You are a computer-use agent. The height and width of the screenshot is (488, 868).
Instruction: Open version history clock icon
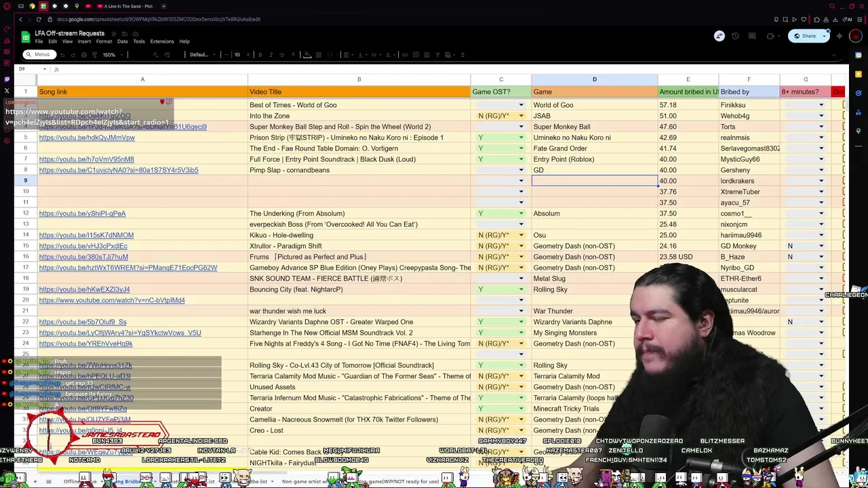[735, 36]
